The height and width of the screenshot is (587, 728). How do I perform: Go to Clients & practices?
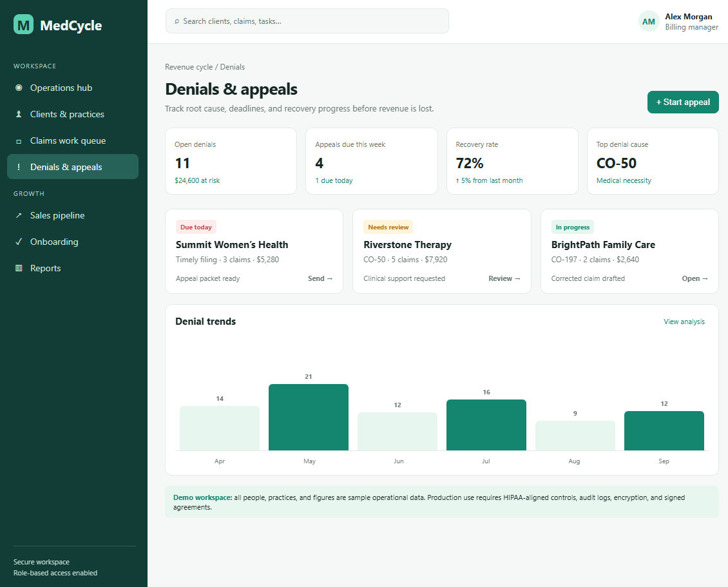pyautogui.click(x=73, y=114)
